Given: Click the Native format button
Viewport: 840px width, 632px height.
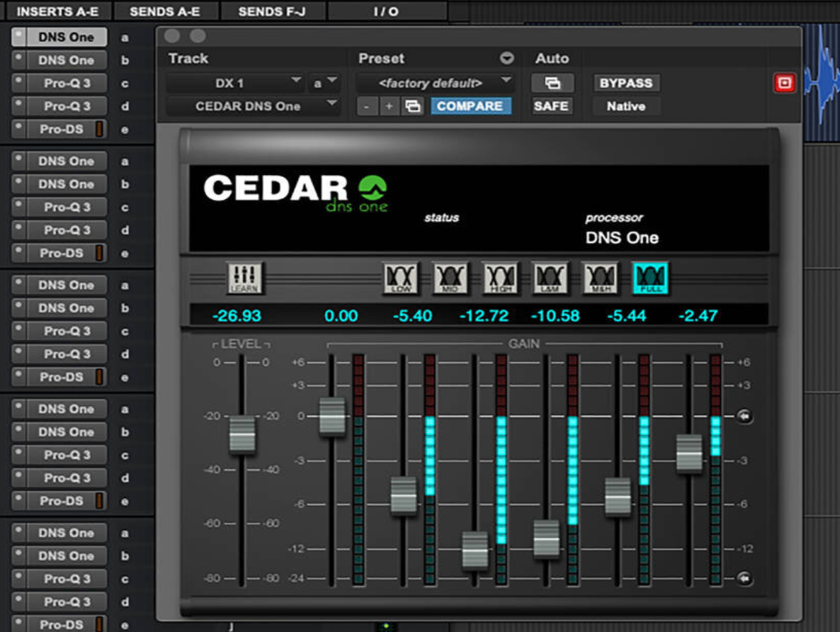Looking at the screenshot, I should click(625, 106).
